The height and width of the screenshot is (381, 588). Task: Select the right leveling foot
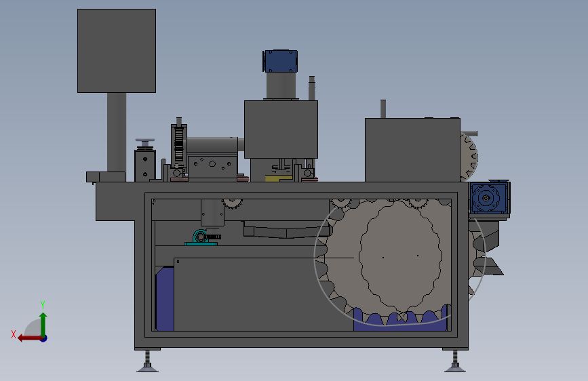pyautogui.click(x=455, y=362)
